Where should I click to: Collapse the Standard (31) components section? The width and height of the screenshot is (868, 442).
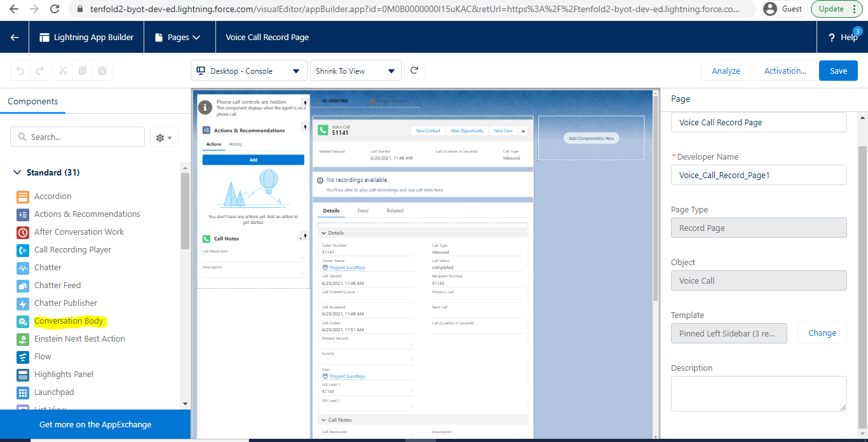point(17,173)
